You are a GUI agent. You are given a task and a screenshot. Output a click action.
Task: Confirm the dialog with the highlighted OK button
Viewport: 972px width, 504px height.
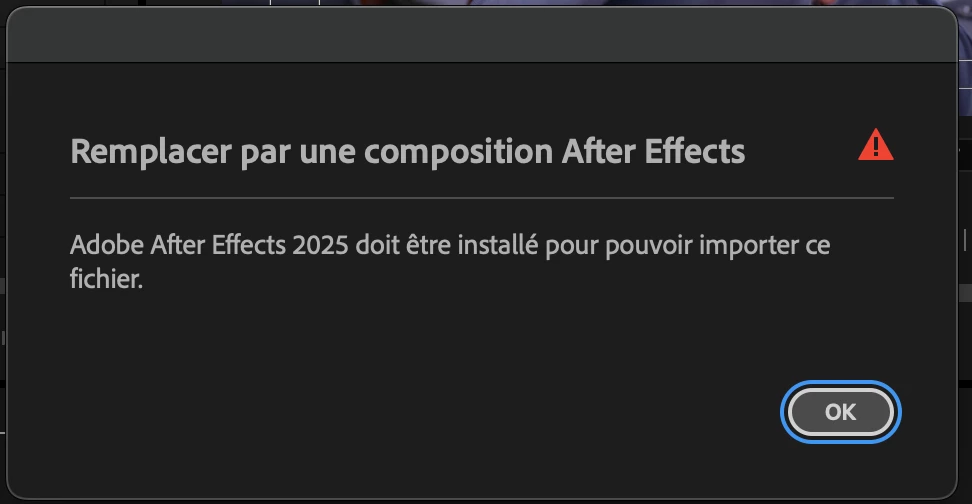point(840,412)
